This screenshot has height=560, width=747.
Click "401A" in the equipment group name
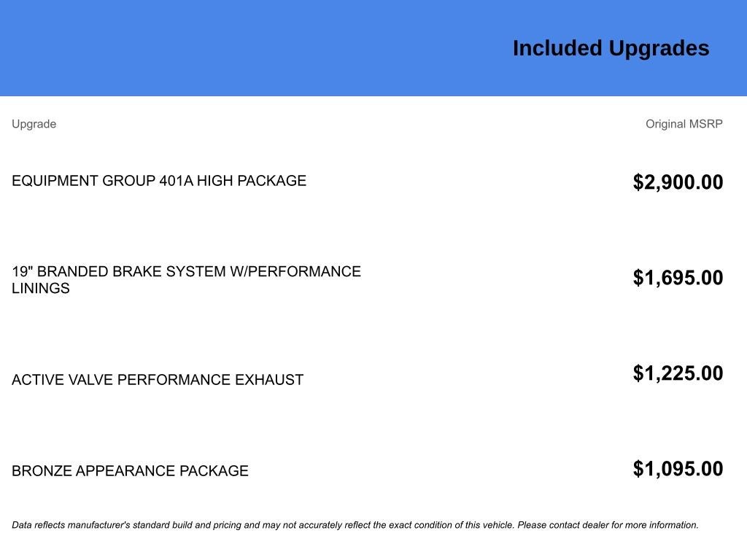[176, 181]
